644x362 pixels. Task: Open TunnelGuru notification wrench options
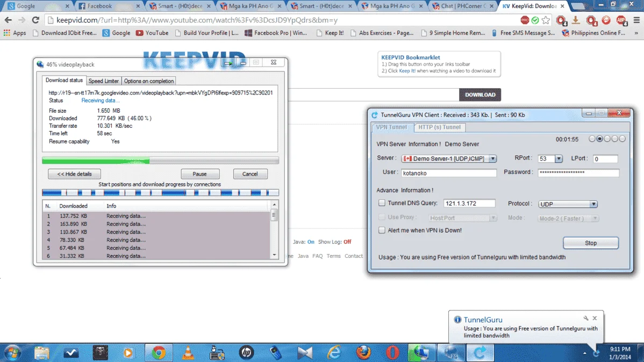(586, 318)
